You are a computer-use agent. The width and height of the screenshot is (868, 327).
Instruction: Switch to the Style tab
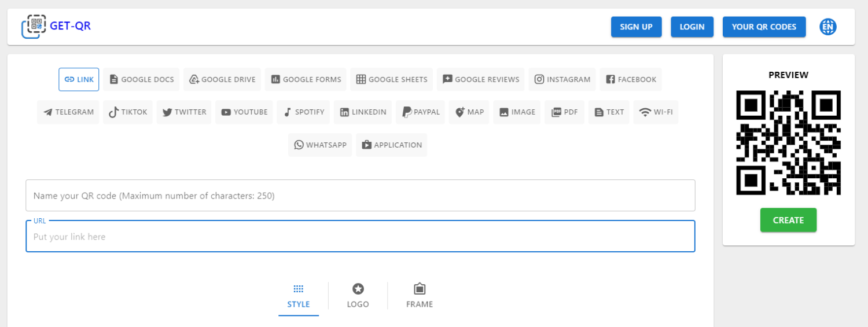(299, 296)
